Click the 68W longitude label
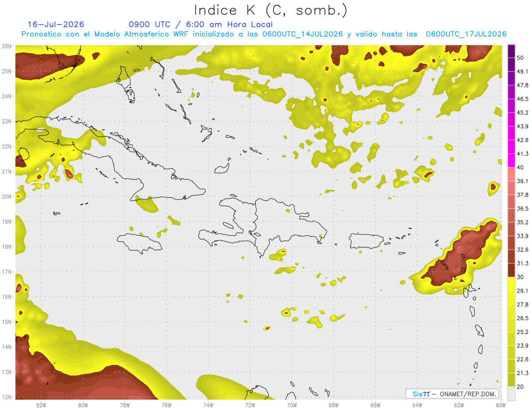The width and height of the screenshot is (532, 411). [x=334, y=405]
